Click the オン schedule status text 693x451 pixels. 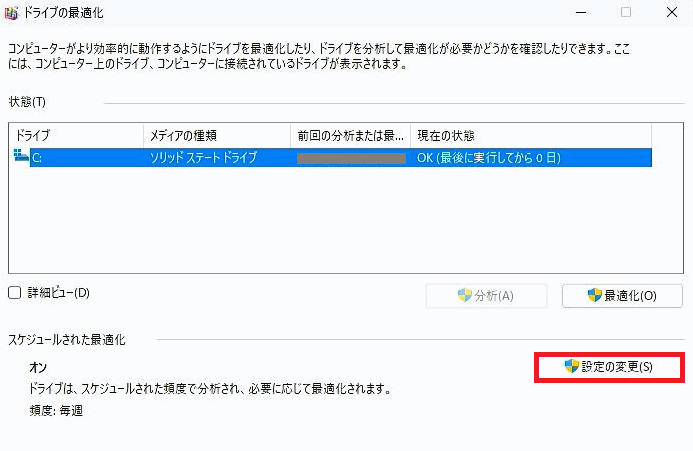pos(38,367)
